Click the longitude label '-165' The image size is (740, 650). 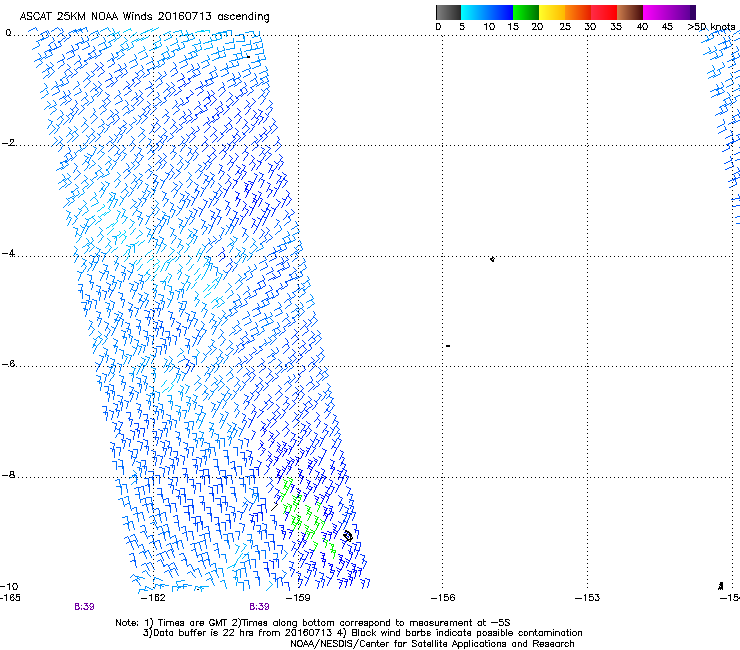(x=10, y=598)
